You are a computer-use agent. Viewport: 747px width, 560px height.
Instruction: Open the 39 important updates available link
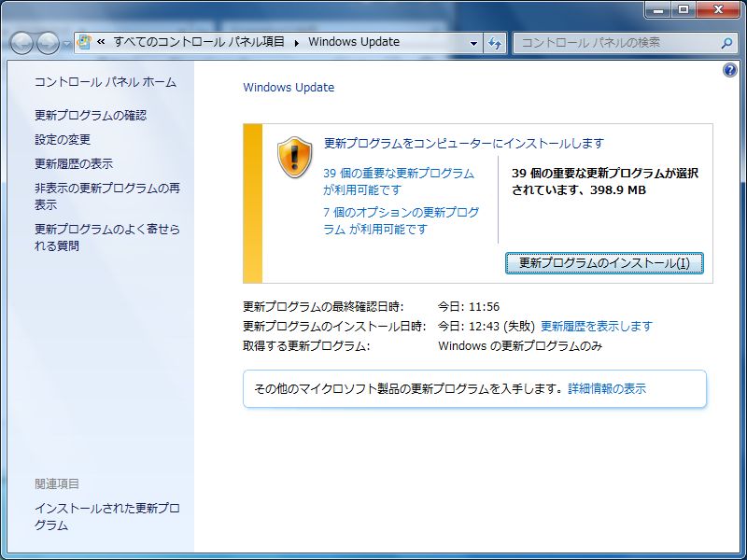click(x=399, y=181)
